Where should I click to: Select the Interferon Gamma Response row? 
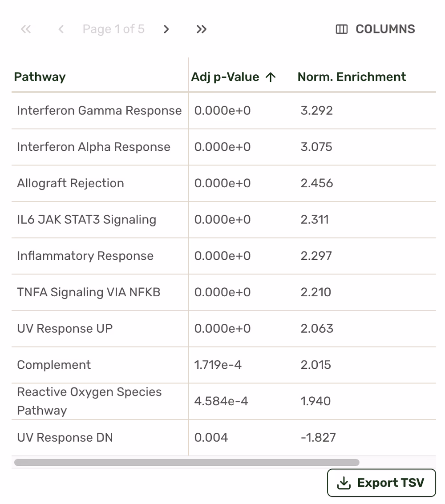point(99,111)
